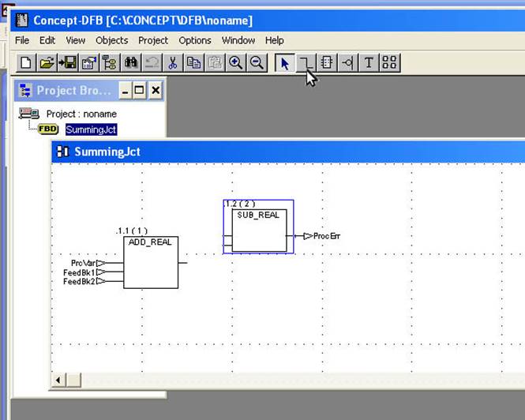Open the Project menu
525x420 pixels.
[x=153, y=40]
